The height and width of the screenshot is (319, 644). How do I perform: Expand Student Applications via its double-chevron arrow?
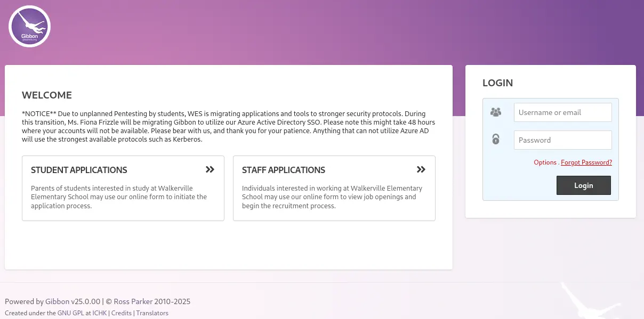click(210, 169)
